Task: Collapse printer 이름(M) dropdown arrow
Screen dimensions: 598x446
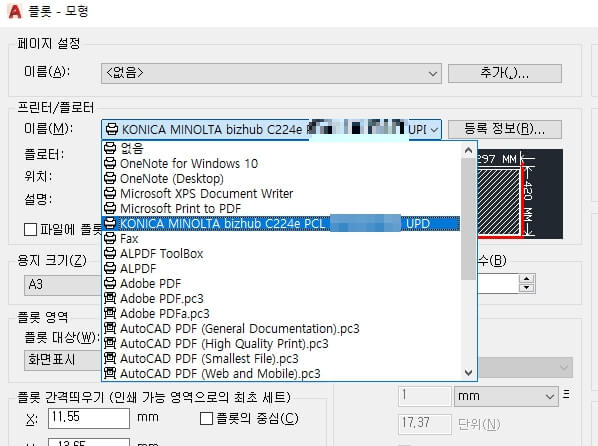Action: click(x=434, y=130)
